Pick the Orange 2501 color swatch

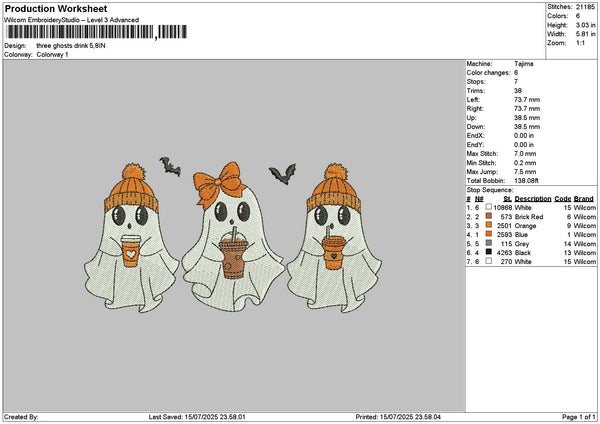pyautogui.click(x=489, y=225)
